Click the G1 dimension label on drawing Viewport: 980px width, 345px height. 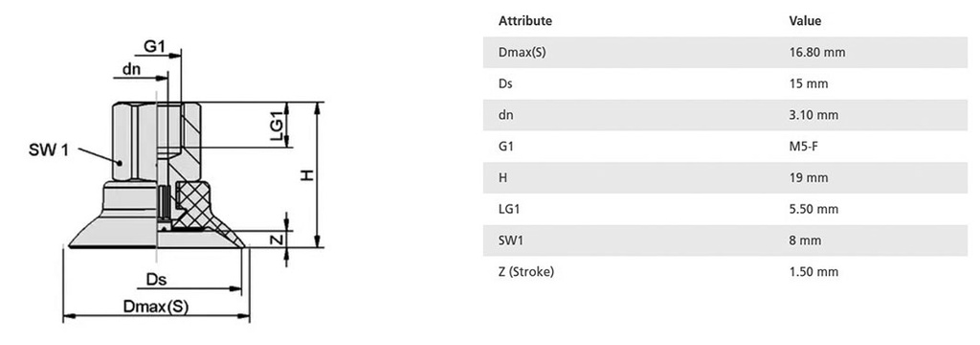tap(154, 46)
